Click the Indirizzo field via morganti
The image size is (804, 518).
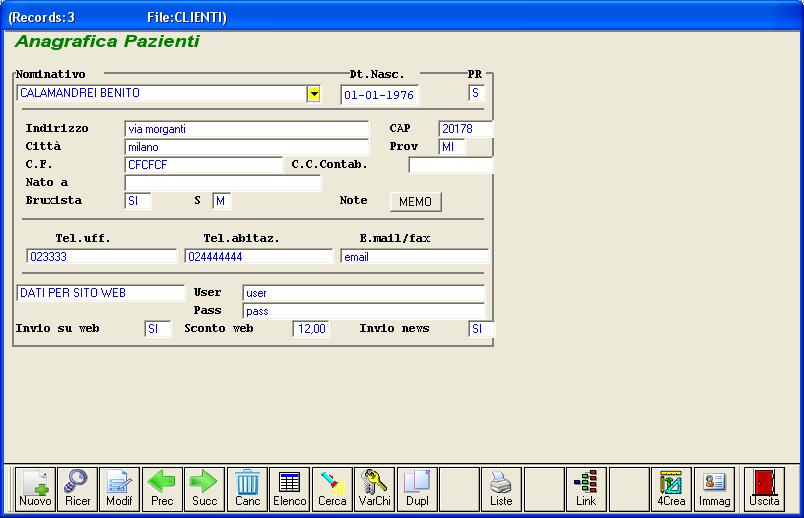click(x=246, y=129)
